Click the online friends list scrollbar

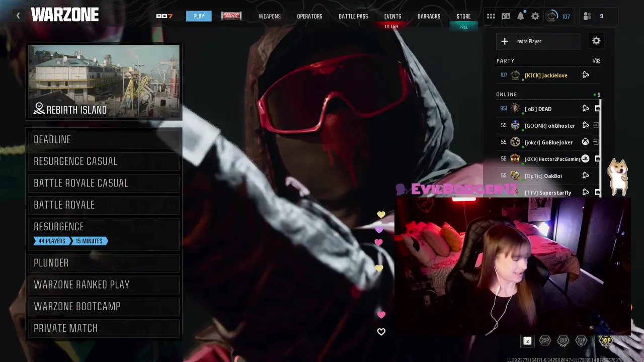(601, 148)
